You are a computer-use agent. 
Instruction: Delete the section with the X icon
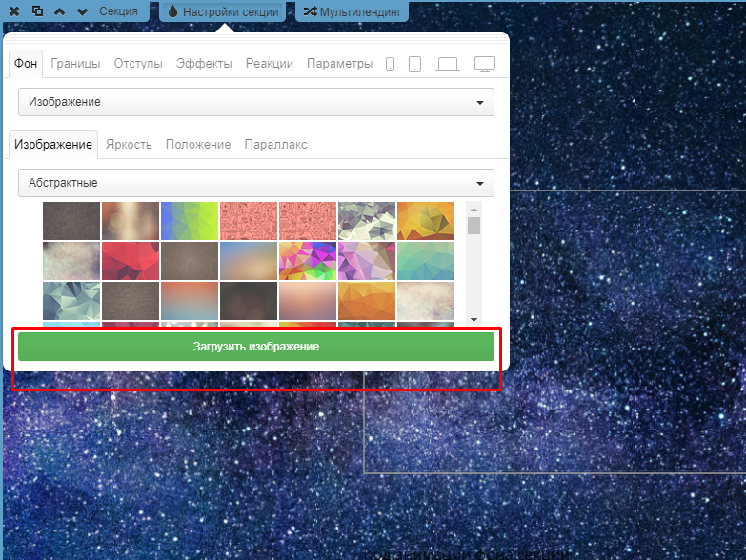point(14,11)
